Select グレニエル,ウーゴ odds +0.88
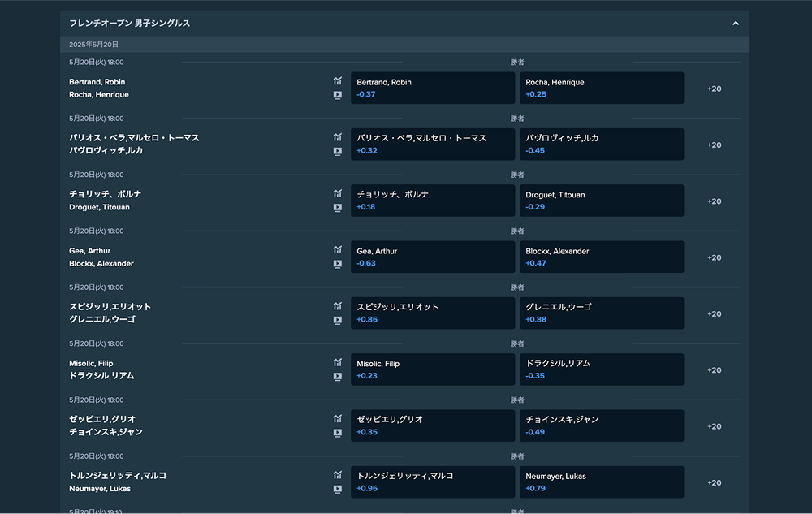This screenshot has height=514, width=812. pos(602,313)
